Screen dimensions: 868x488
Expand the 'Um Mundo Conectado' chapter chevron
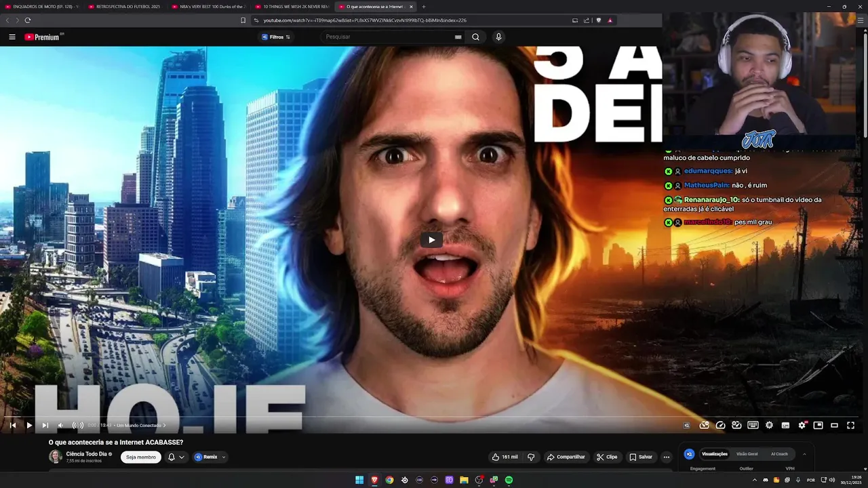point(164,425)
